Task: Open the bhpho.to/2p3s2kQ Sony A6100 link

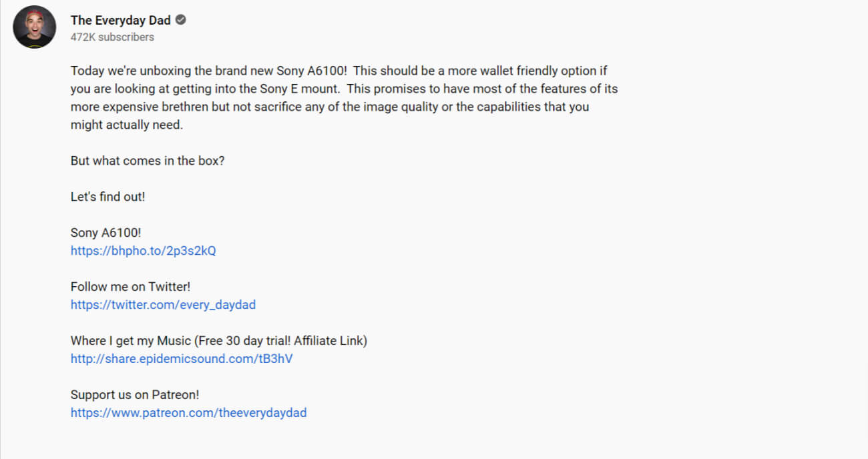Action: pyautogui.click(x=144, y=251)
